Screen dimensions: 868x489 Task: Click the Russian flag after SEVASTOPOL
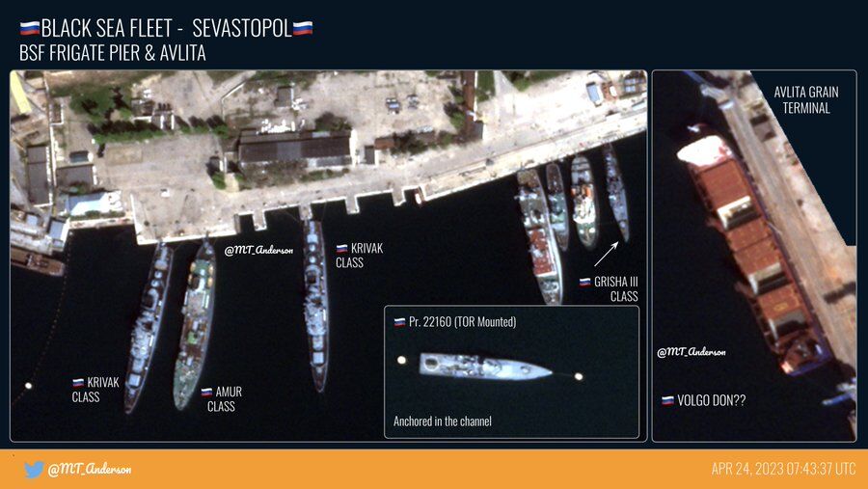(303, 28)
